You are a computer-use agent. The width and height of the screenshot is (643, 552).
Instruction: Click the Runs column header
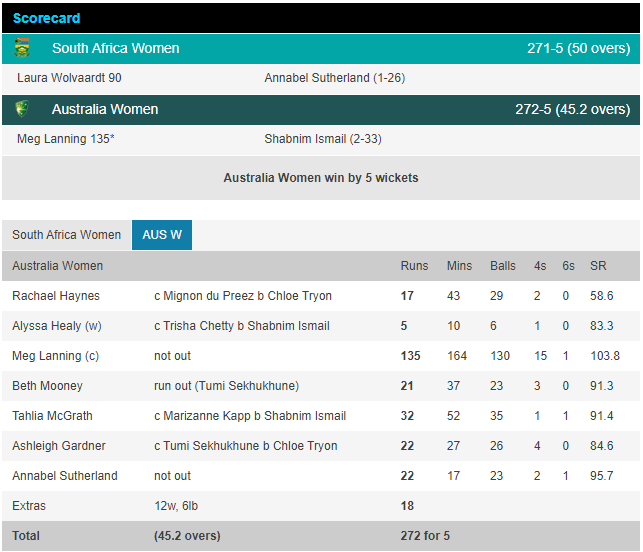[x=414, y=266]
